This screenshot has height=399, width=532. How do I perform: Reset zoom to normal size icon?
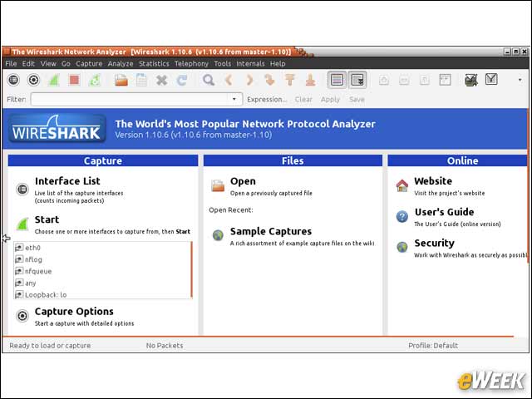425,80
